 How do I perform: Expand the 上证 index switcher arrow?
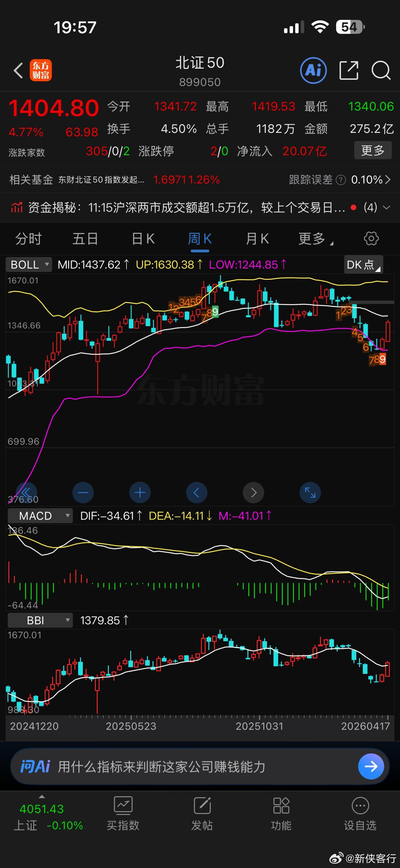click(42, 797)
